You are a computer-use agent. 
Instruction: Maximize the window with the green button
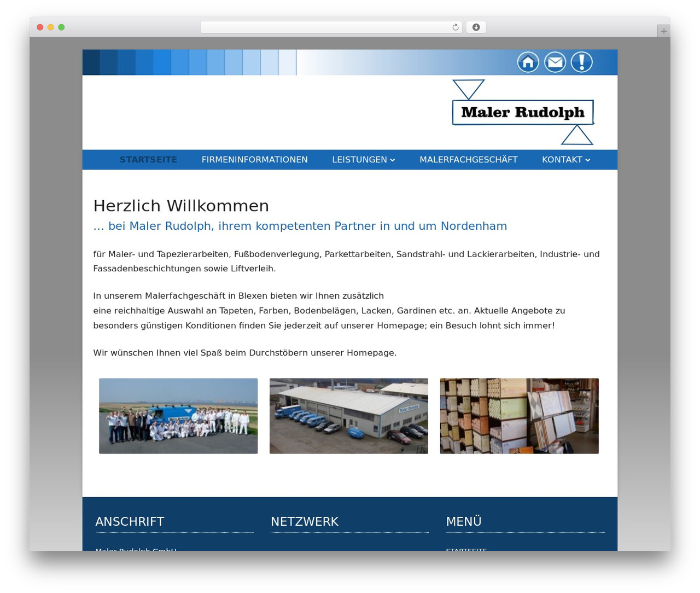61,27
